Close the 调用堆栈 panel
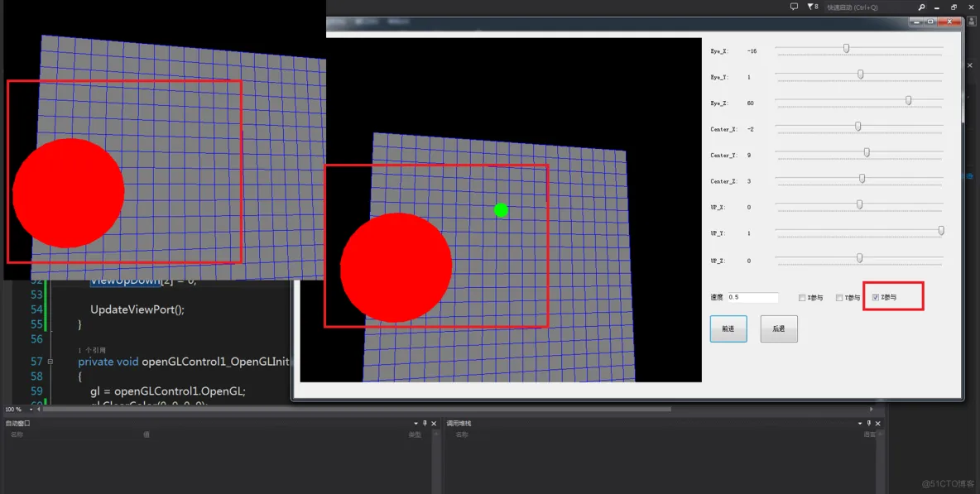The height and width of the screenshot is (494, 980). pos(877,424)
